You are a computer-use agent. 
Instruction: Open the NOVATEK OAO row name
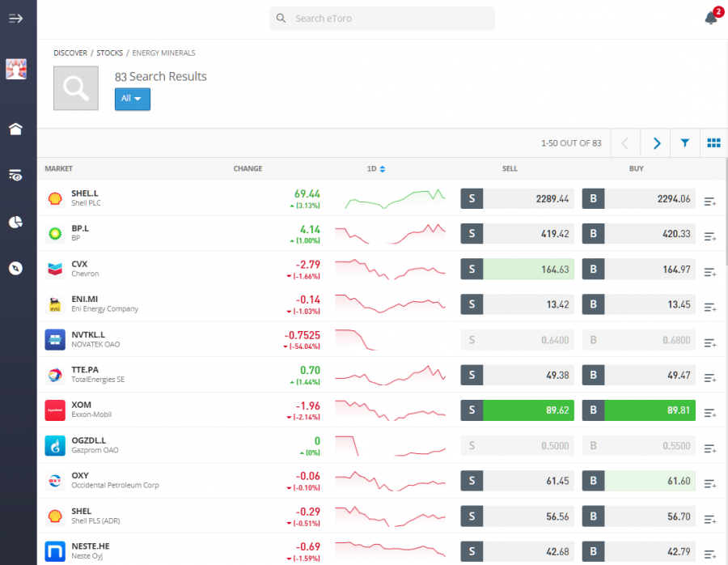point(95,344)
